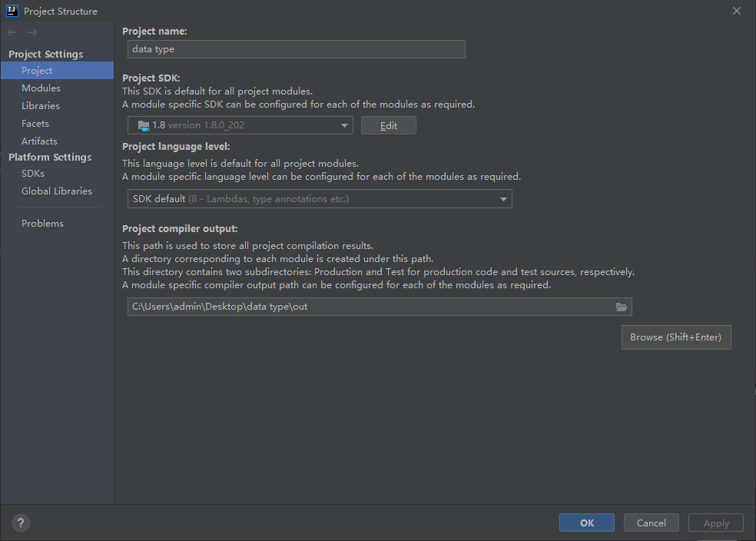This screenshot has height=541, width=756.
Task: Click the back navigation arrow
Action: (12, 32)
